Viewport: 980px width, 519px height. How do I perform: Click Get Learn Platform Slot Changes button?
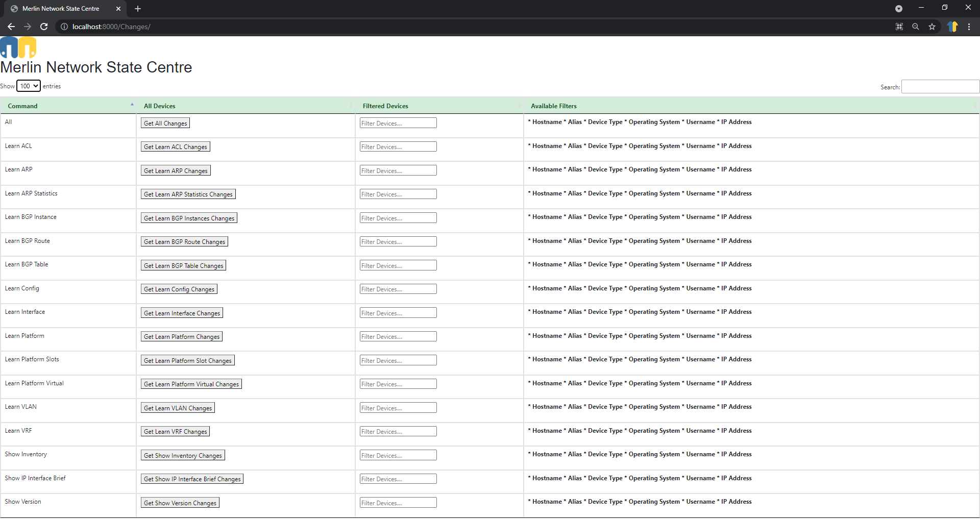(188, 360)
